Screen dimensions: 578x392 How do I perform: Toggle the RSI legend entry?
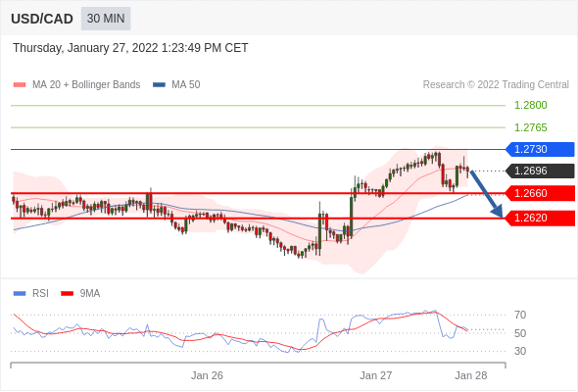click(31, 294)
